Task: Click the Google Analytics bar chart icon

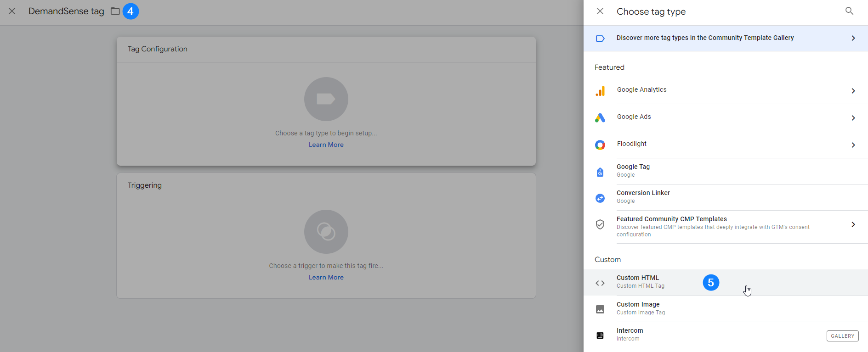Action: [x=600, y=91]
